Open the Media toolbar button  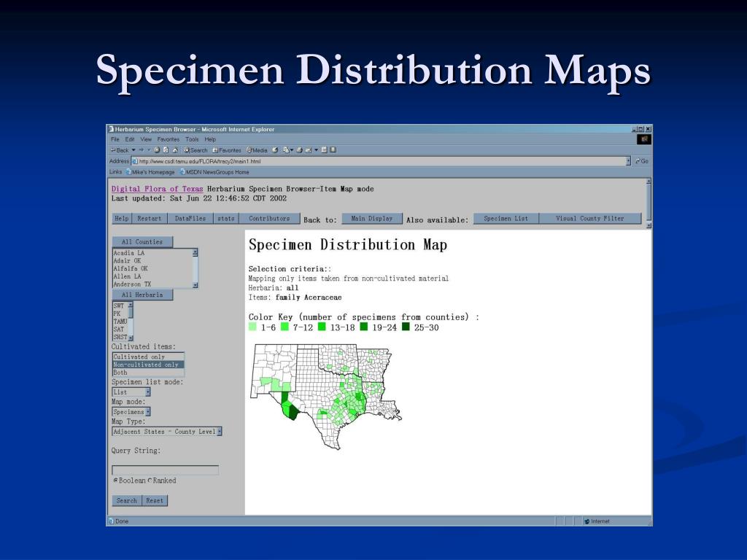(x=257, y=150)
